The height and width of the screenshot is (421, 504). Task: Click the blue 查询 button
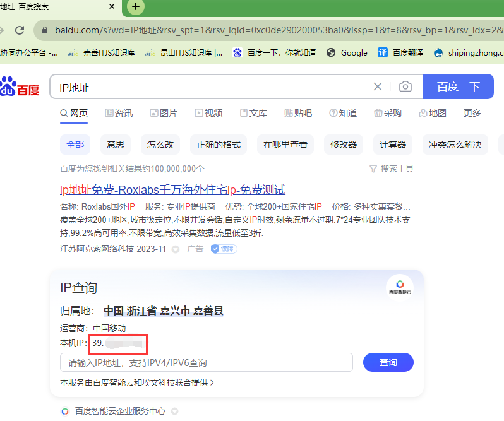click(388, 362)
